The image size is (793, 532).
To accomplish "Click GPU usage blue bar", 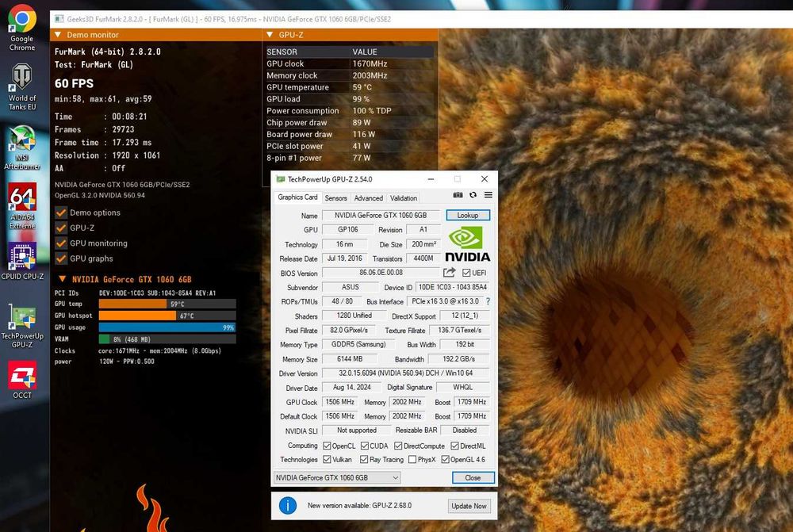I will [167, 327].
